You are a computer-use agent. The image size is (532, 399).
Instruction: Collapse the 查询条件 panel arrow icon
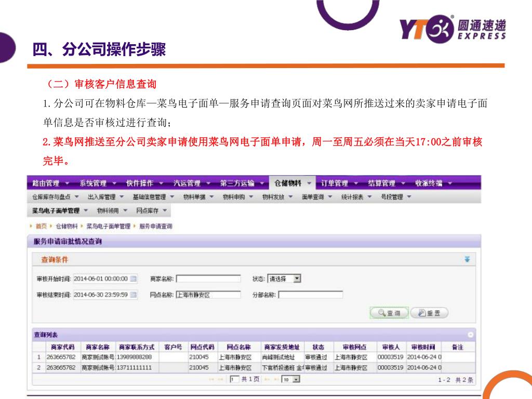467,260
